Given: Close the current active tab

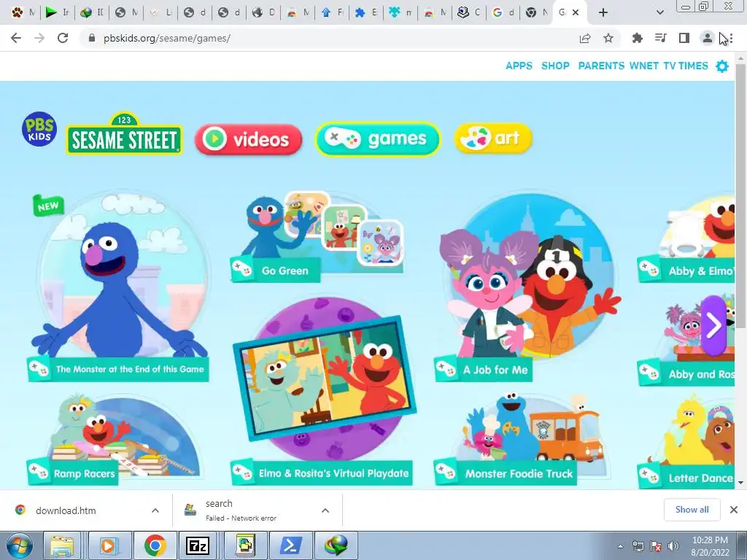Looking at the screenshot, I should (576, 12).
